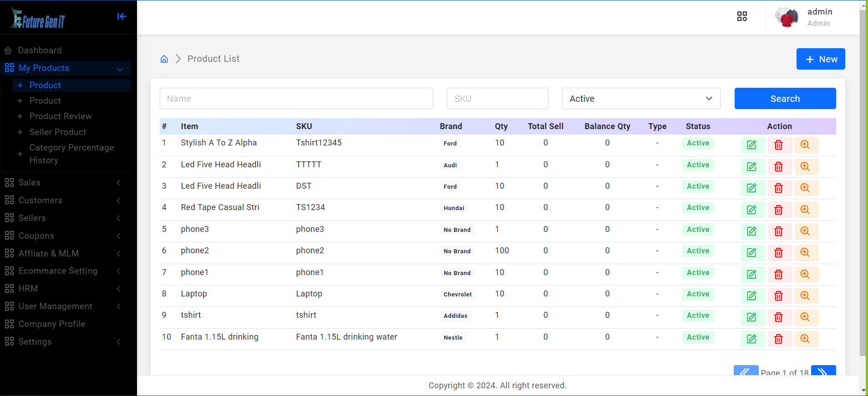Delete the Laptop product row

778,296
